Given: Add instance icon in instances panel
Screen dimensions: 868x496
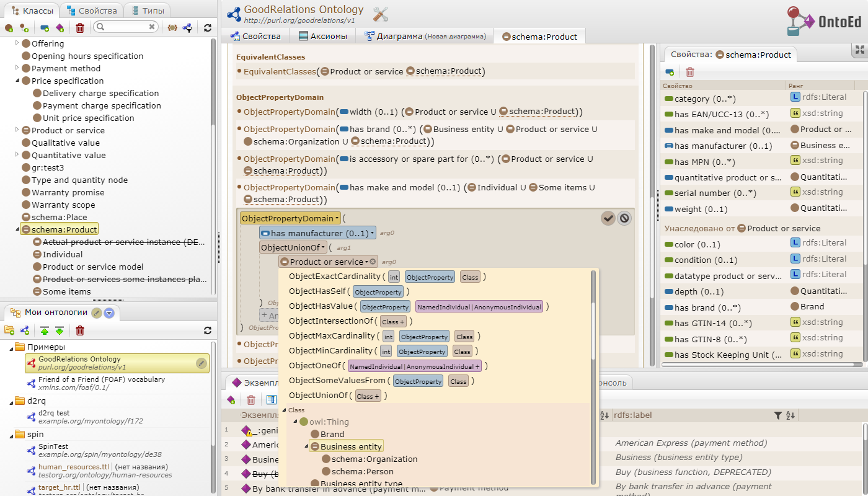Looking at the screenshot, I should 231,400.
